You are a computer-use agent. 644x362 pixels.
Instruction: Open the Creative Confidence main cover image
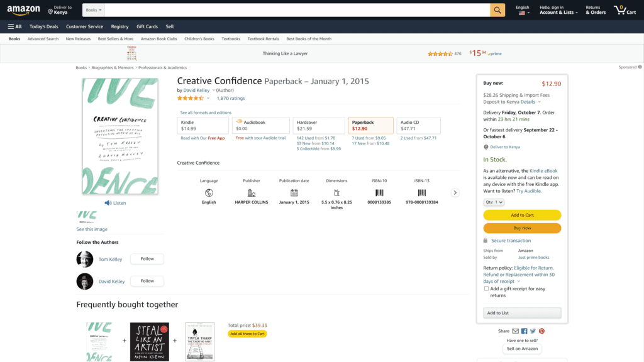[120, 136]
